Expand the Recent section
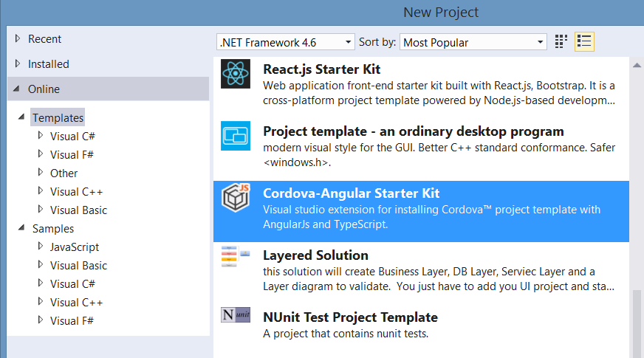Image resolution: width=644 pixels, height=358 pixels. pos(18,38)
